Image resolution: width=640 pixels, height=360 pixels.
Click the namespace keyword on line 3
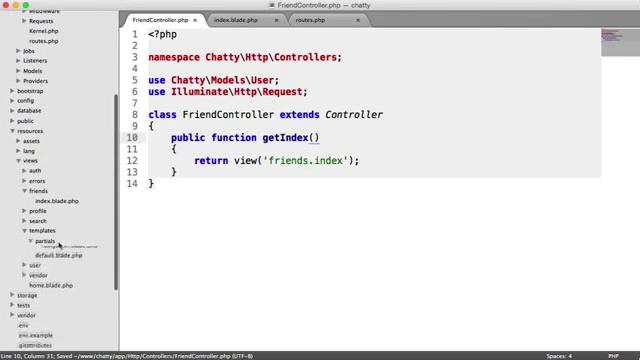pyautogui.click(x=174, y=58)
